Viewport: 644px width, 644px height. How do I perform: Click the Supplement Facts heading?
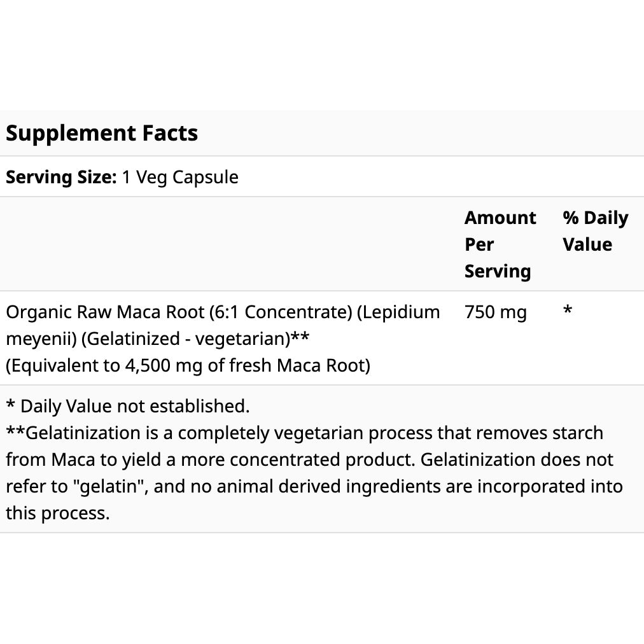102,133
